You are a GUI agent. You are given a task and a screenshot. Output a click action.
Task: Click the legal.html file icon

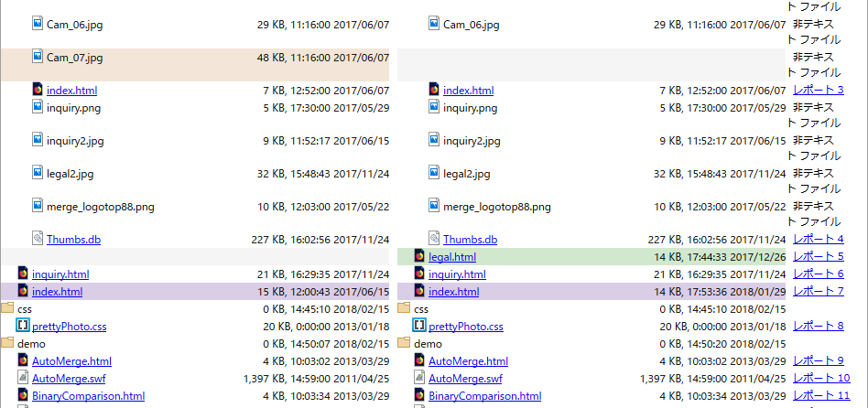pos(419,257)
